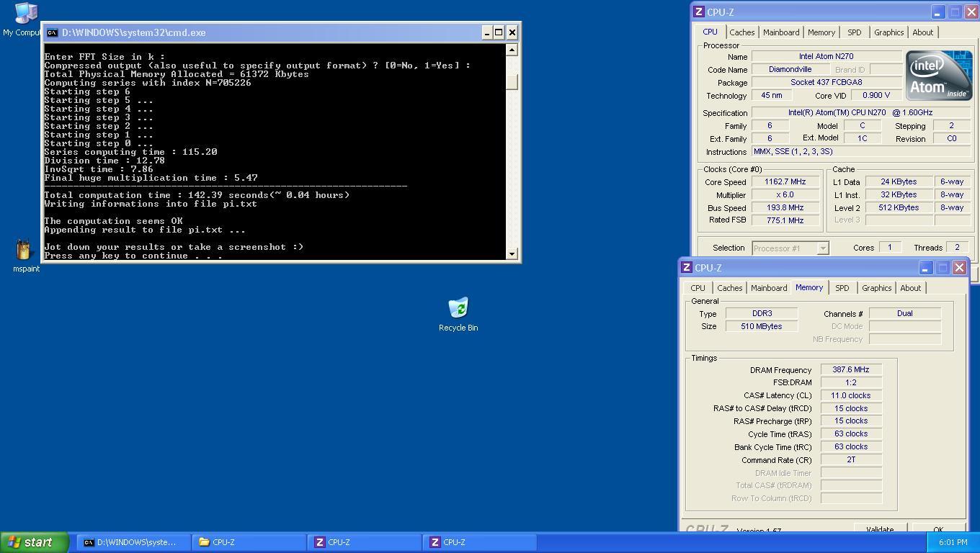Image resolution: width=980 pixels, height=553 pixels.
Task: Click the cmd.exe scrollbar down arrow
Action: point(512,253)
